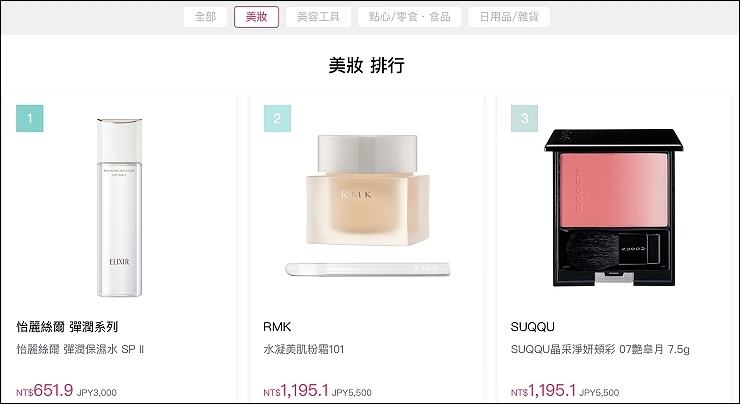Switch to the 美容工具 tab
This screenshot has width=740, height=404.
pyautogui.click(x=318, y=17)
